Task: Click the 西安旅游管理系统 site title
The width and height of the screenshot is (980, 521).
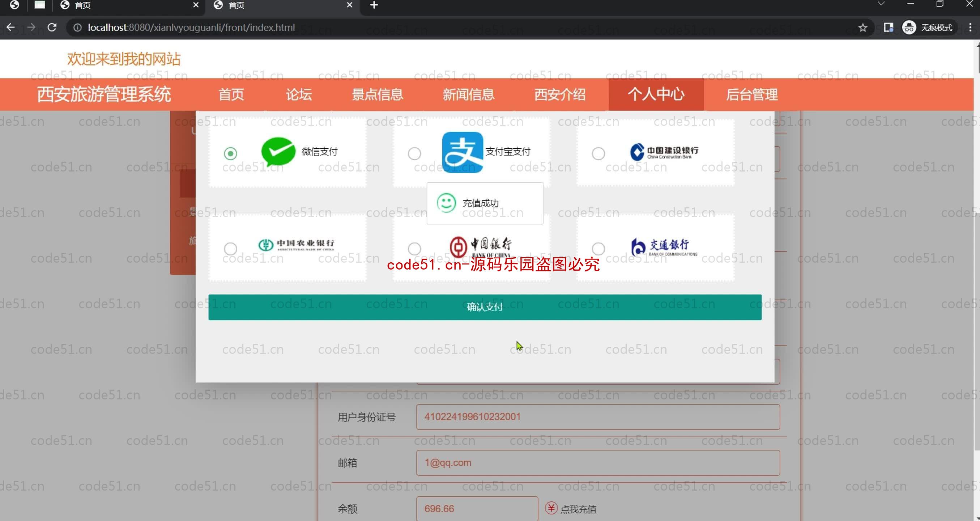Action: 104,94
